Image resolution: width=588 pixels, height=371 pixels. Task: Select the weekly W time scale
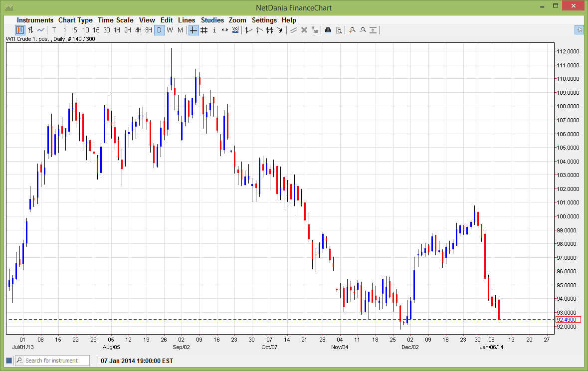(x=170, y=30)
